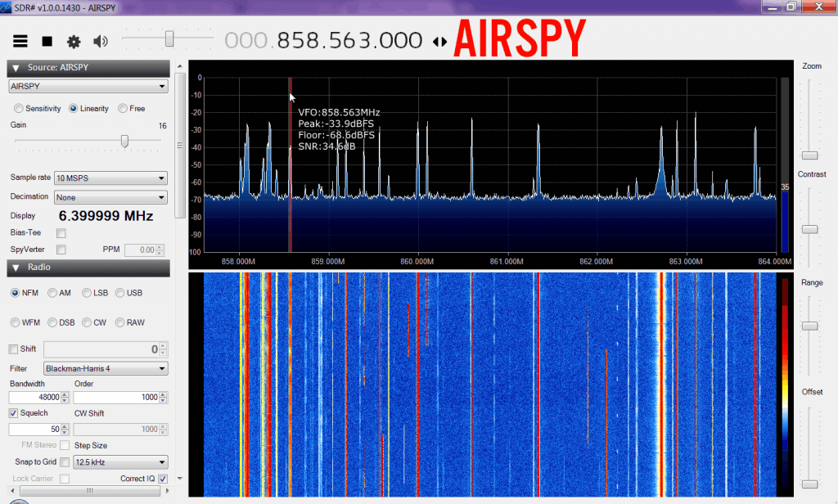The image size is (838, 504).
Task: Open the settings gear icon
Action: [x=74, y=41]
